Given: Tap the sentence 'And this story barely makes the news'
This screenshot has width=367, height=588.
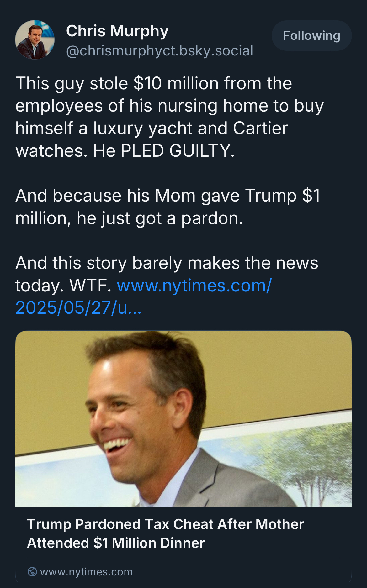Looking at the screenshot, I should [167, 263].
